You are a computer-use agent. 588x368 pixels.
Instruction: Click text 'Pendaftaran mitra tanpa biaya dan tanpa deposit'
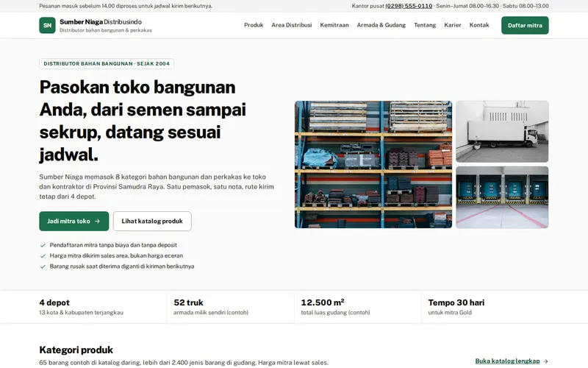click(x=113, y=245)
